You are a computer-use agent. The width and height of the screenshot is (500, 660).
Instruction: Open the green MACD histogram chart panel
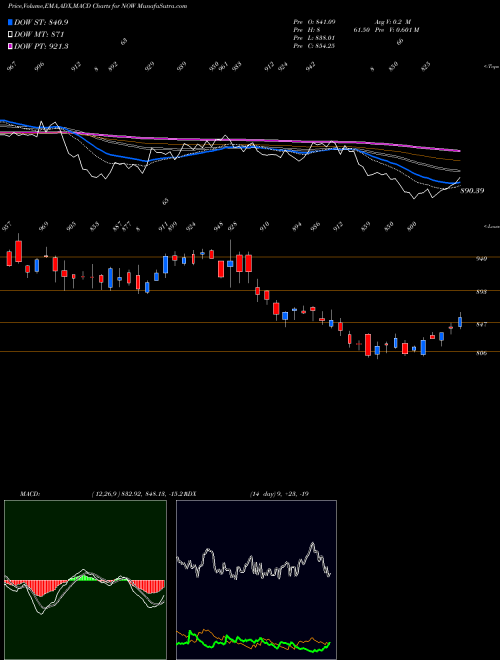(x=85, y=580)
